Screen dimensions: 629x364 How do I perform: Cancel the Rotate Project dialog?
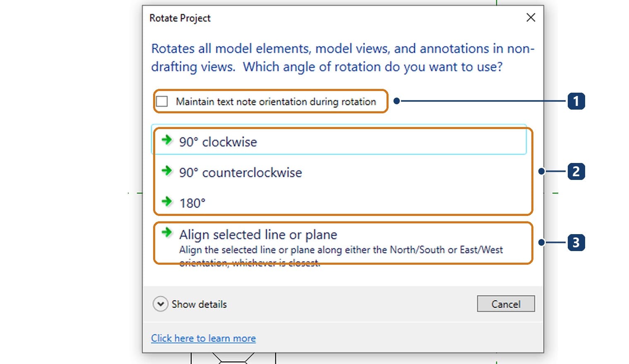tap(506, 304)
